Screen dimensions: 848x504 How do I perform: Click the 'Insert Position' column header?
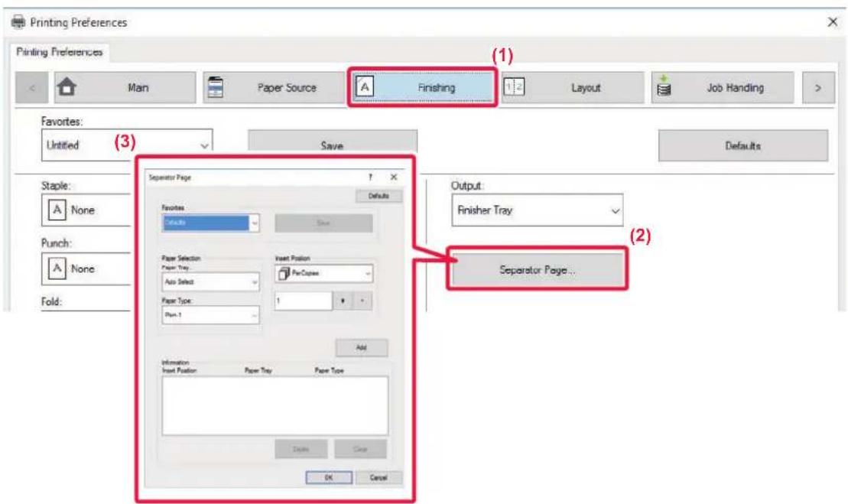(x=180, y=370)
